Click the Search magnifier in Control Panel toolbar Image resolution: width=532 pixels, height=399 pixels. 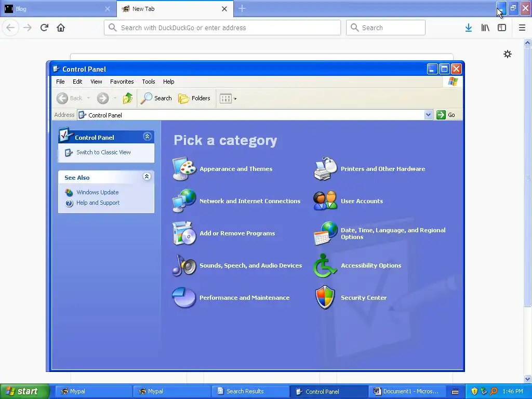point(156,98)
